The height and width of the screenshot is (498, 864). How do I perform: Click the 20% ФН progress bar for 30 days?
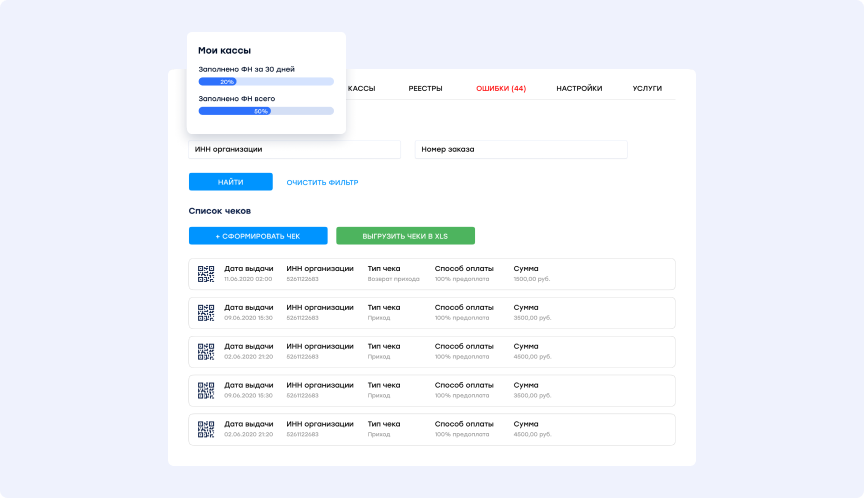[x=266, y=81]
